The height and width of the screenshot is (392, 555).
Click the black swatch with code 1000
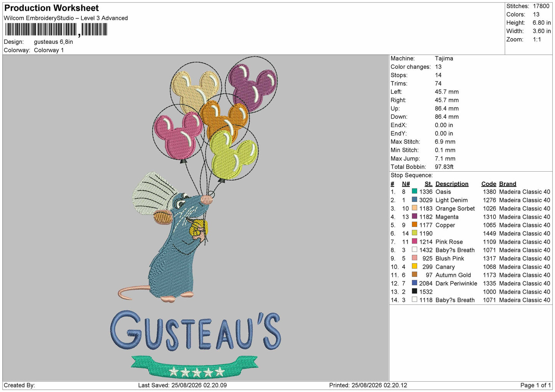click(414, 291)
